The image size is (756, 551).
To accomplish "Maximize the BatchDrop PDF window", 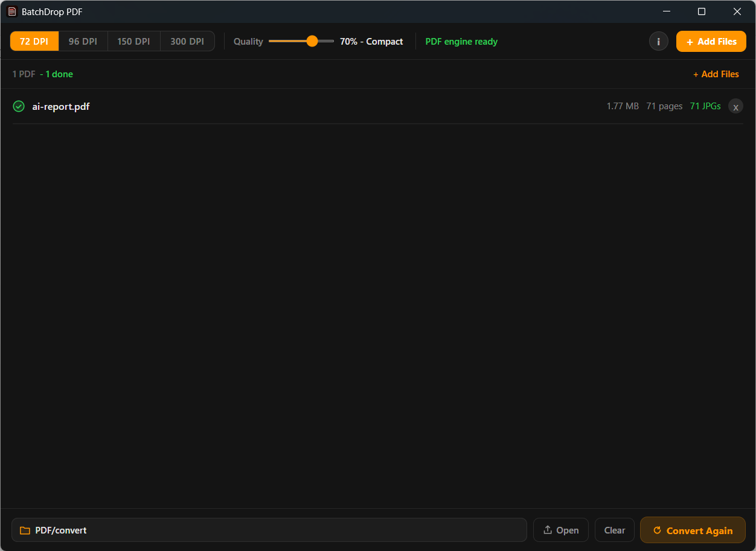I will pos(702,11).
